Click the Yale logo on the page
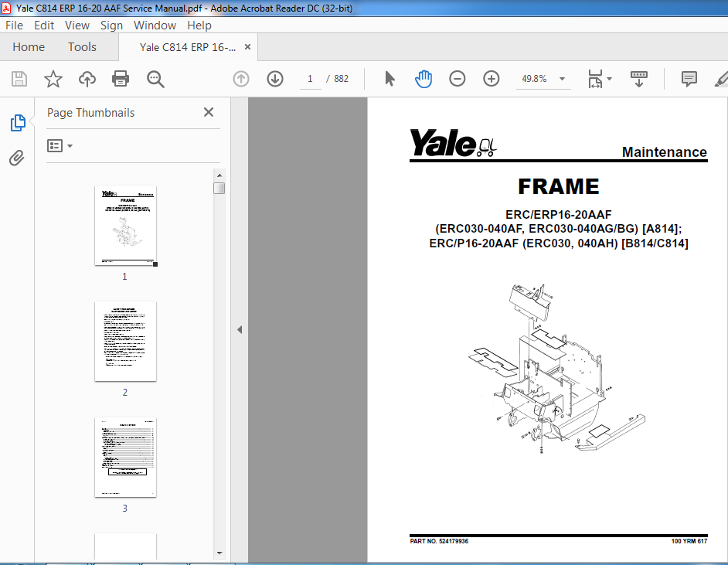 [453, 143]
